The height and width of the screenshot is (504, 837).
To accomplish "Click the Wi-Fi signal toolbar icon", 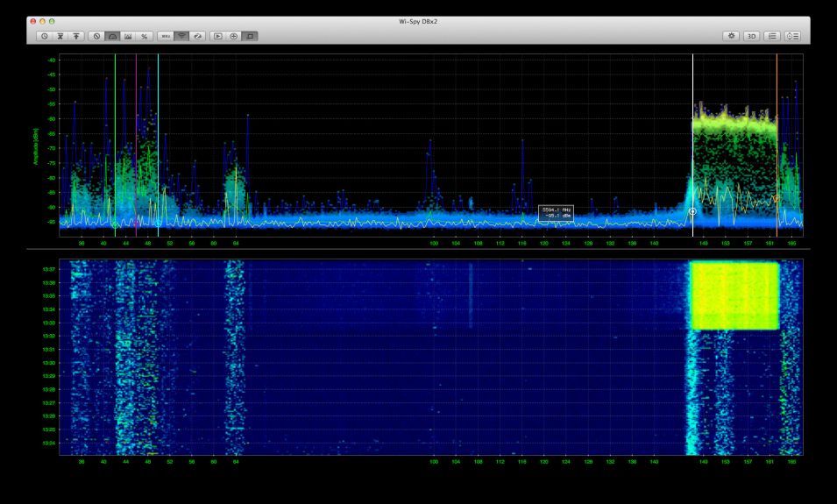I will click(181, 36).
